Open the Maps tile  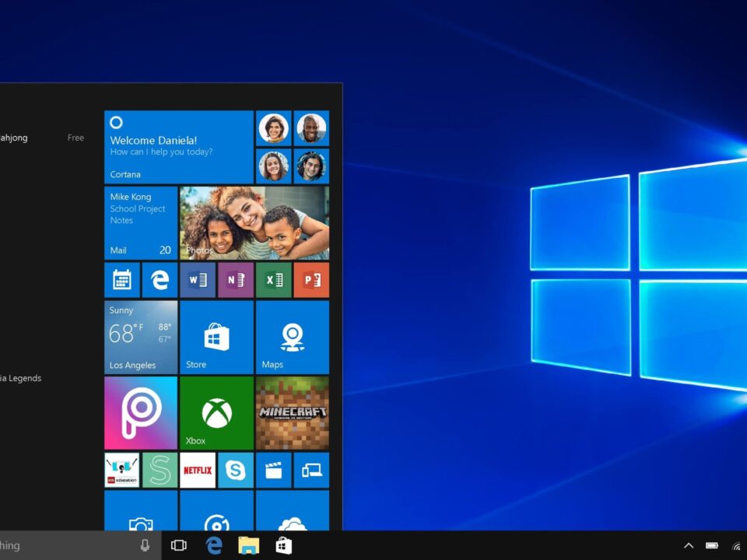293,336
